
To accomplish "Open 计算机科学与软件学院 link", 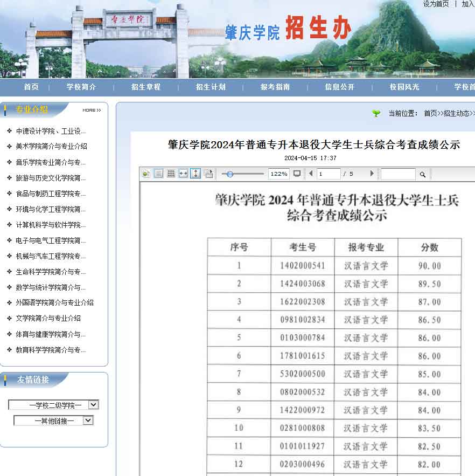I will 51,225.
